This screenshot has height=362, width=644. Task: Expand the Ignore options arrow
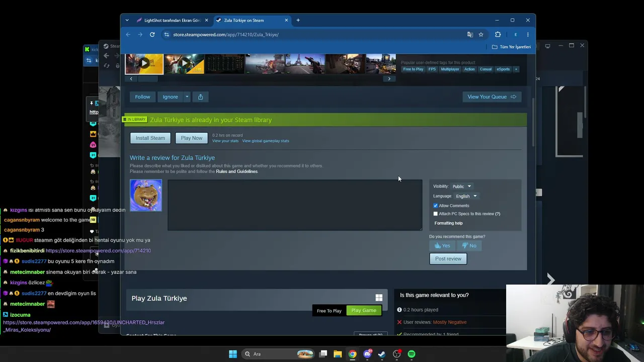click(187, 97)
